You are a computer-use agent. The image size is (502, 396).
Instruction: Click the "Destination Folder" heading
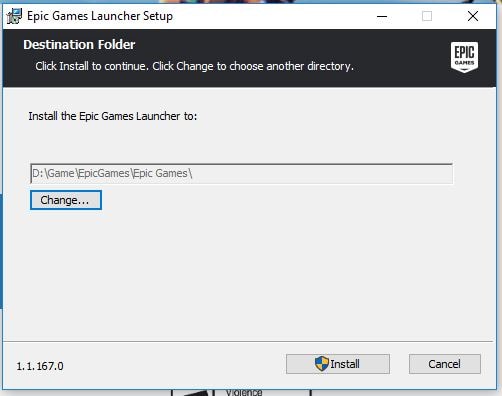79,45
